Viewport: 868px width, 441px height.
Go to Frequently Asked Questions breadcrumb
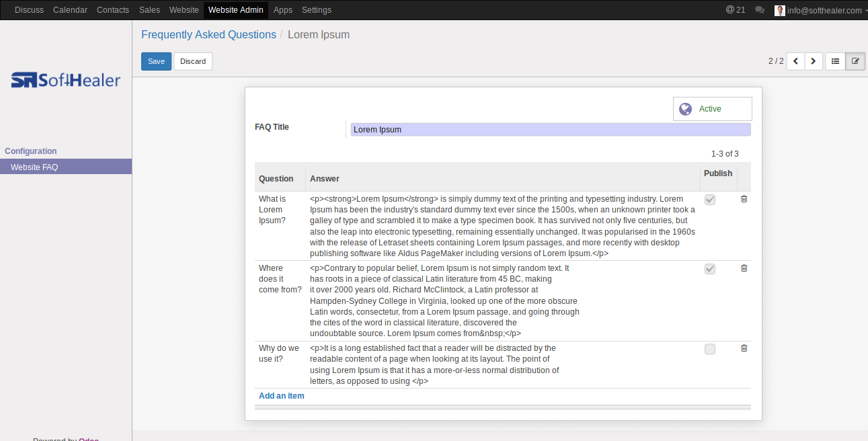tap(208, 35)
